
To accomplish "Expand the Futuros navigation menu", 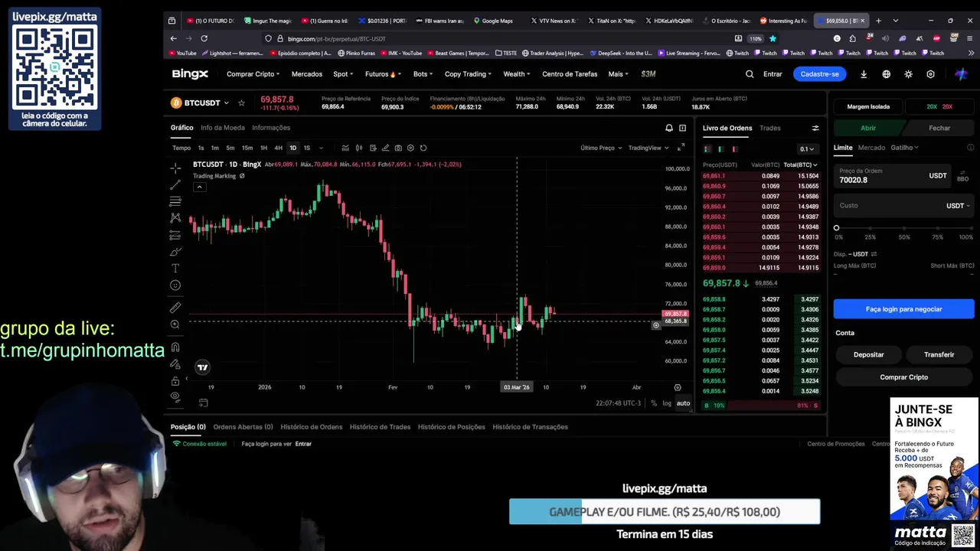I will [x=384, y=74].
